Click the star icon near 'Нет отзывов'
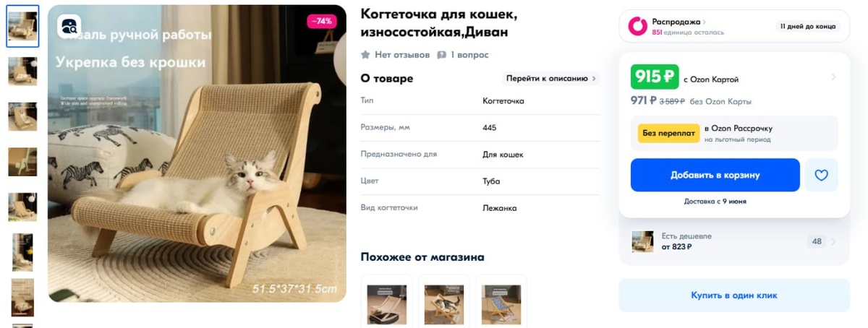Image resolution: width=868 pixels, height=328 pixels. pyautogui.click(x=365, y=55)
